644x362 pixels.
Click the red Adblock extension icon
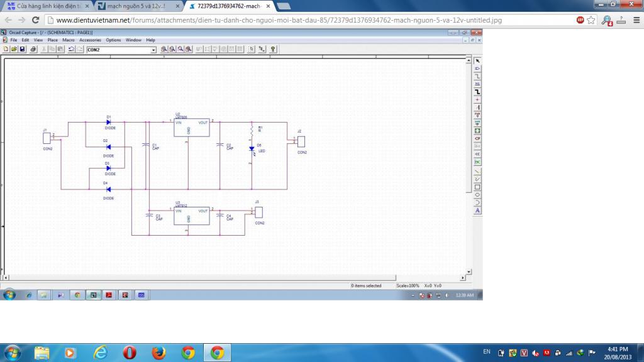(580, 19)
